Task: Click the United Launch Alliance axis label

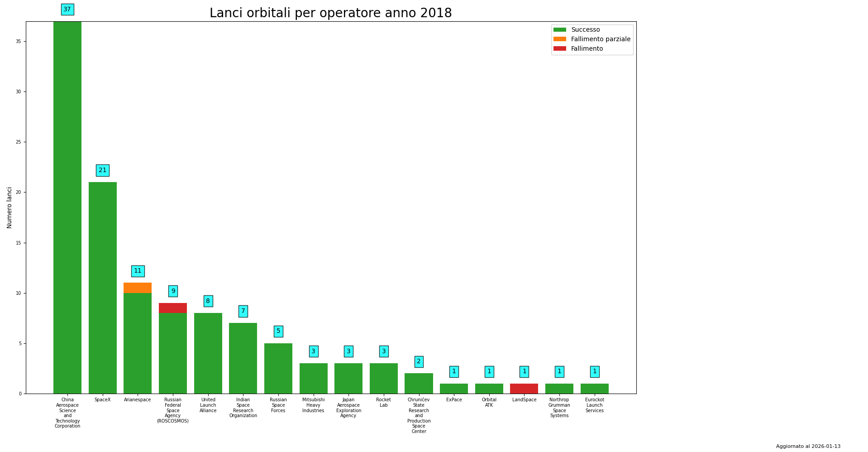Action: coord(208,405)
